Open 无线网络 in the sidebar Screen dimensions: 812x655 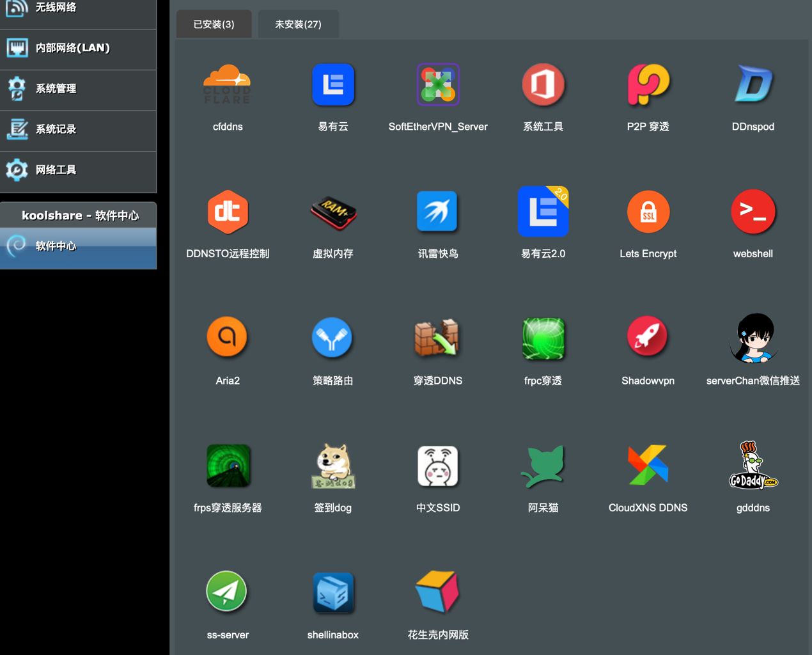[x=78, y=10]
